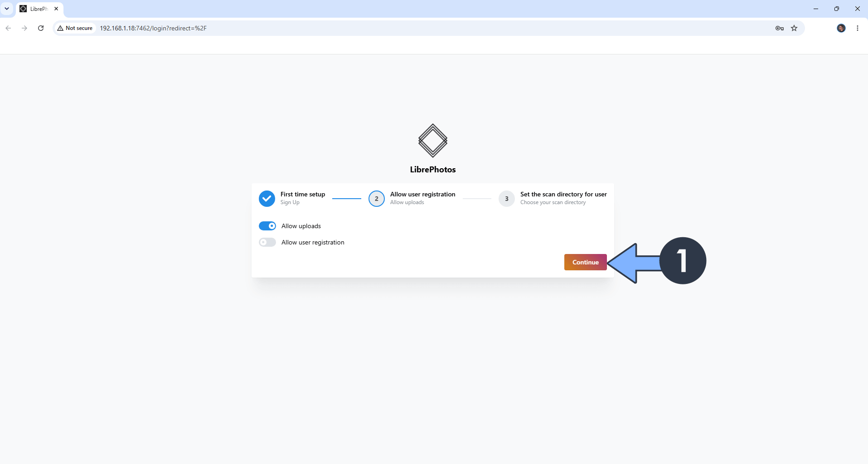Image resolution: width=868 pixels, height=464 pixels.
Task: Click the browser back arrow
Action: (x=8, y=28)
